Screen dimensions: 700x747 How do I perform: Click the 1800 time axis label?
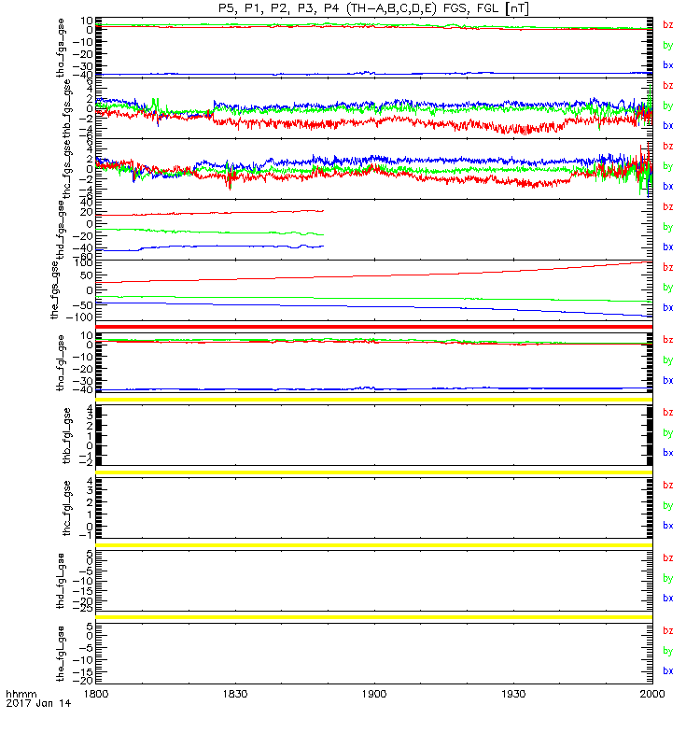tap(96, 694)
